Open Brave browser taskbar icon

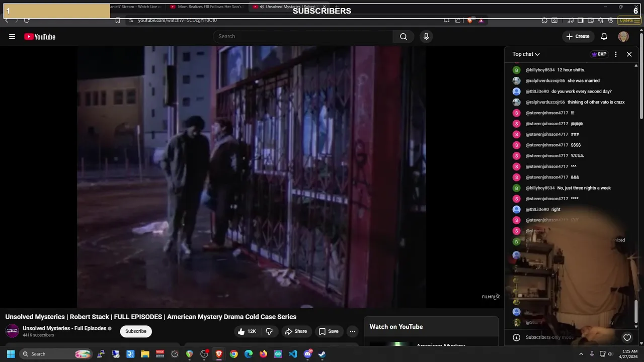pos(219,354)
